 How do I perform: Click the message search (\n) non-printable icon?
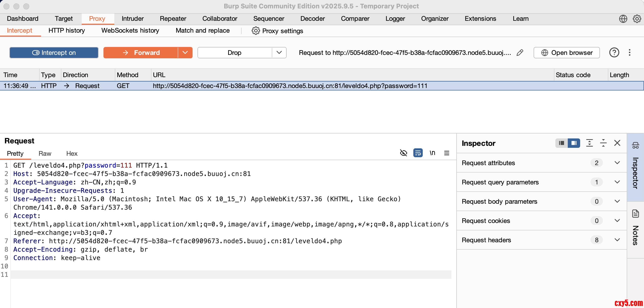point(432,153)
